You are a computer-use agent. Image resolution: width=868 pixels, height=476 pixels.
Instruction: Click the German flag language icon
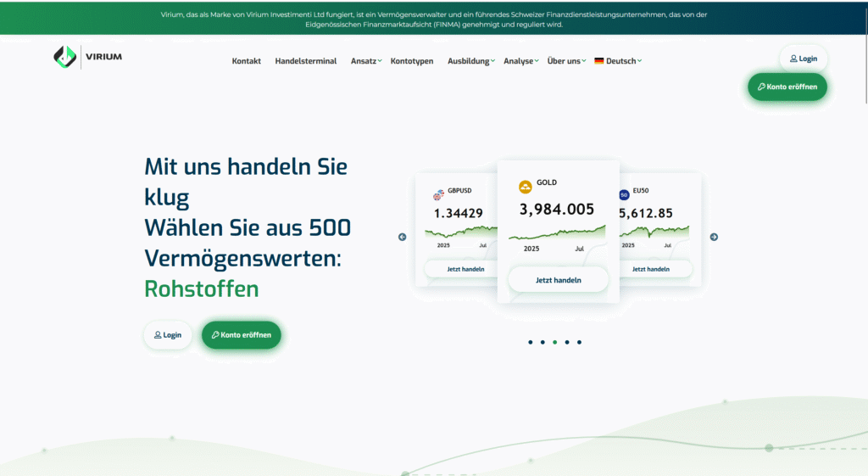click(599, 61)
